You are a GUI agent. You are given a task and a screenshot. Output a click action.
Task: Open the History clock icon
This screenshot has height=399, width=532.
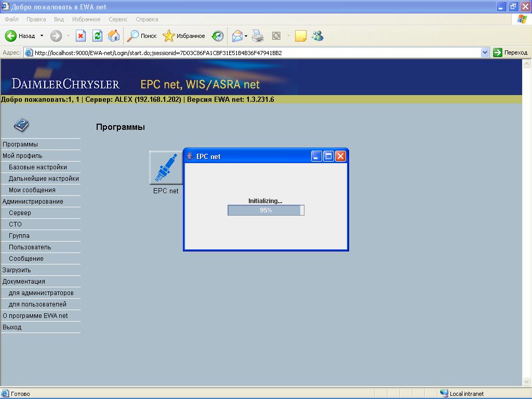tap(218, 36)
